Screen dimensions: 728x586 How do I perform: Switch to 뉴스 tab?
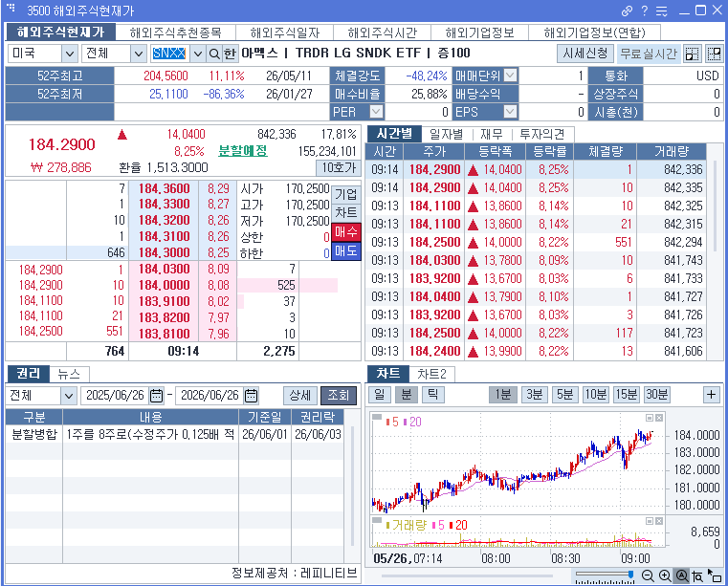point(69,374)
